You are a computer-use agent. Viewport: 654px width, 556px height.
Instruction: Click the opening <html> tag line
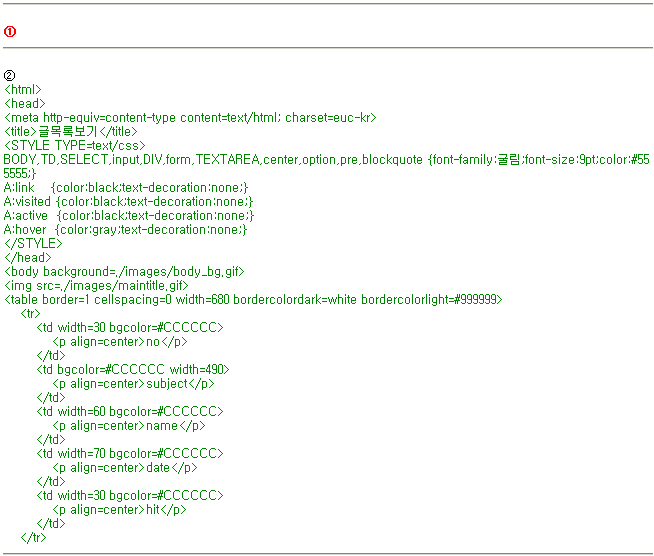[23, 90]
